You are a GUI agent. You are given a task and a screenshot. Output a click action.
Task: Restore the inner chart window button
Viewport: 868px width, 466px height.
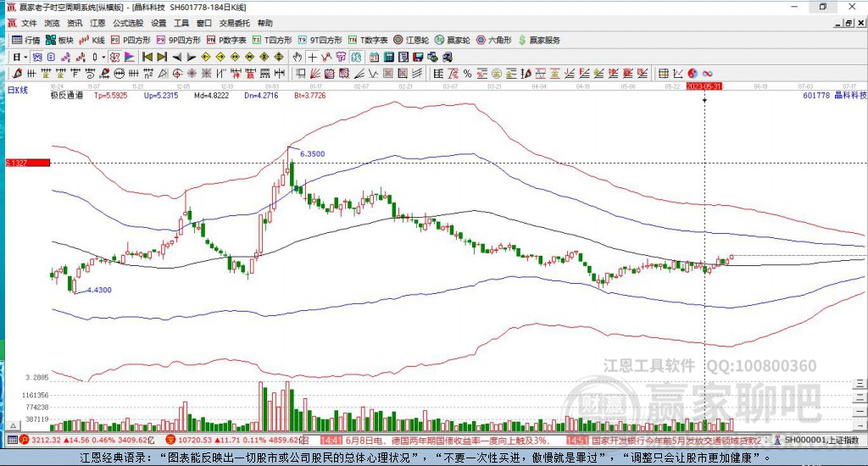tap(849, 23)
